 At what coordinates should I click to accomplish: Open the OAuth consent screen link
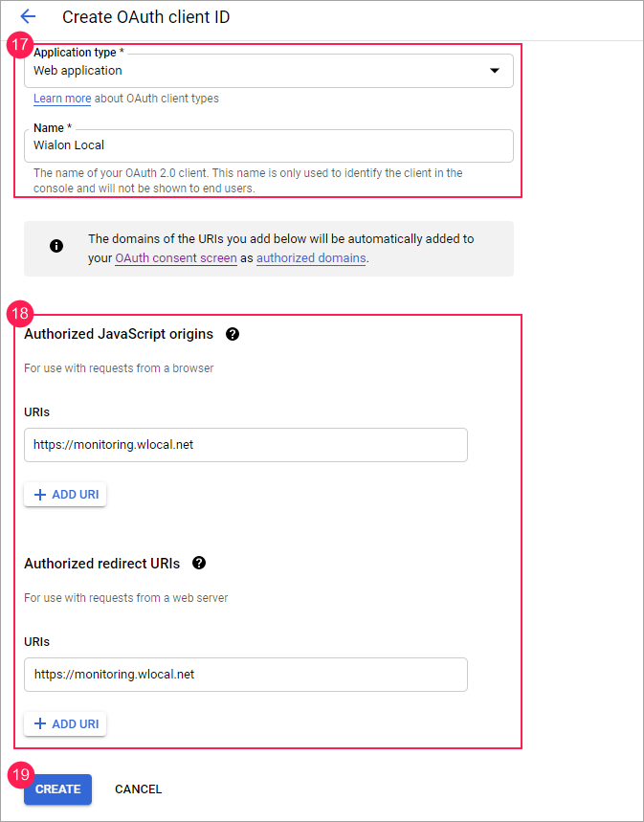(x=176, y=258)
